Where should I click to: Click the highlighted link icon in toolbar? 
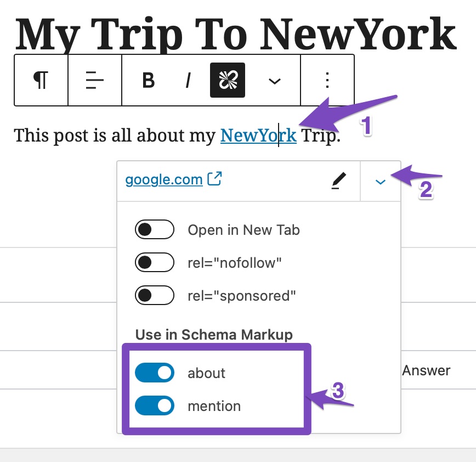pyautogui.click(x=228, y=80)
